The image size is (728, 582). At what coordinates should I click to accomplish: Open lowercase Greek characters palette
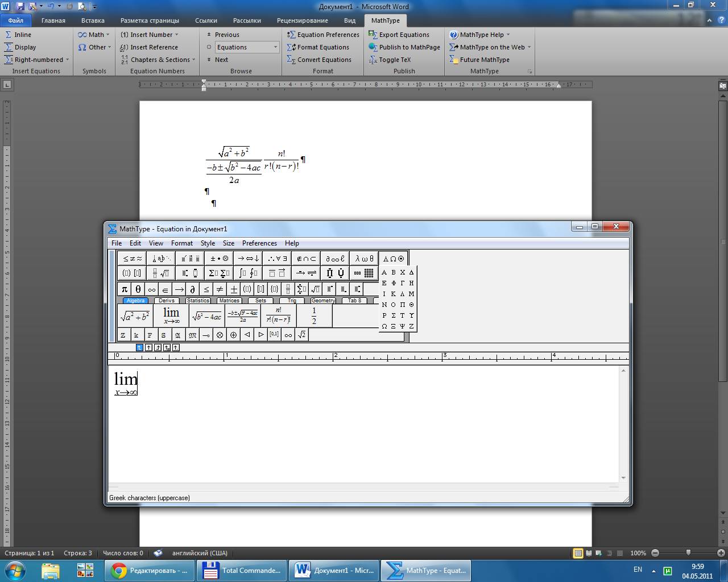pyautogui.click(x=364, y=259)
